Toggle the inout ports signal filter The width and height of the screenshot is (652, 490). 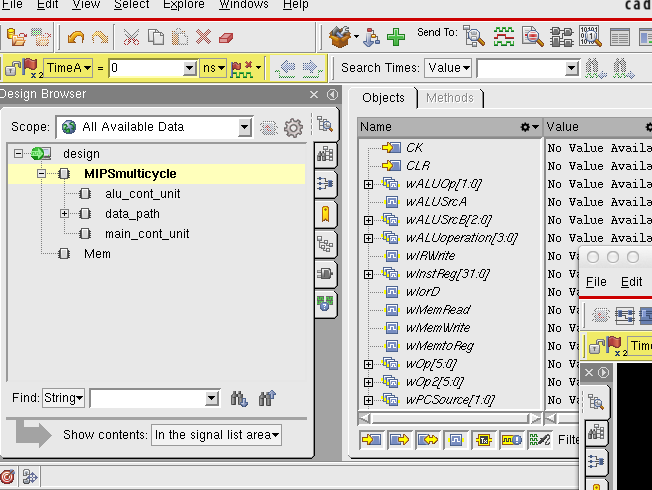pyautogui.click(x=428, y=439)
